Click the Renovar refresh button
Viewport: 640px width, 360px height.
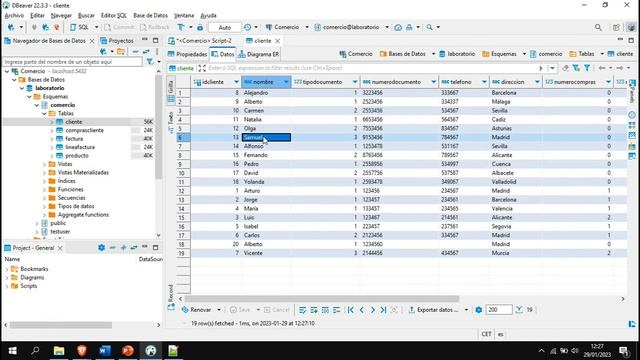tap(197, 310)
